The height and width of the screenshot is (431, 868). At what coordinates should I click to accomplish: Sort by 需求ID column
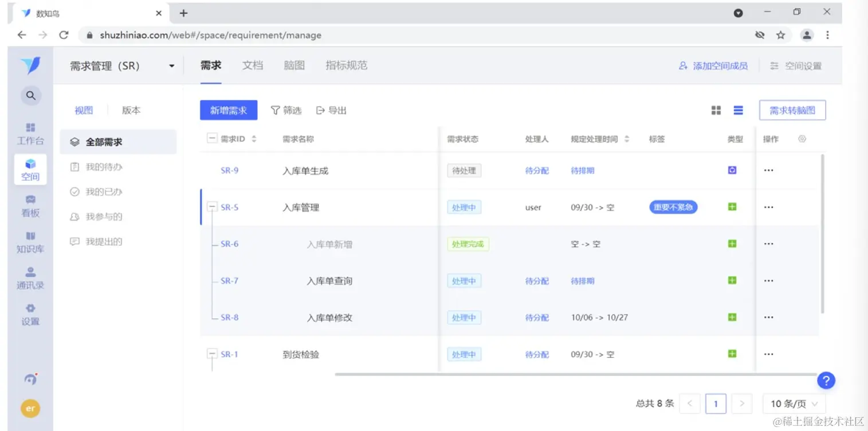pos(254,139)
